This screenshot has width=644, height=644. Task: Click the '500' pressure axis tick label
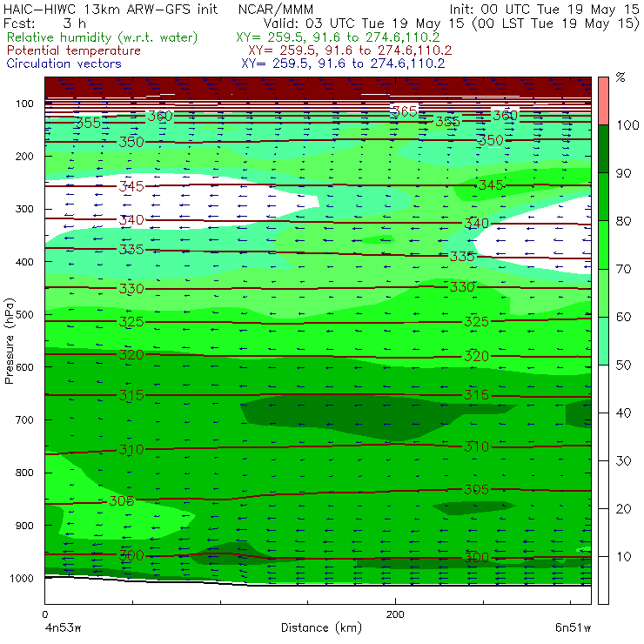pyautogui.click(x=24, y=314)
